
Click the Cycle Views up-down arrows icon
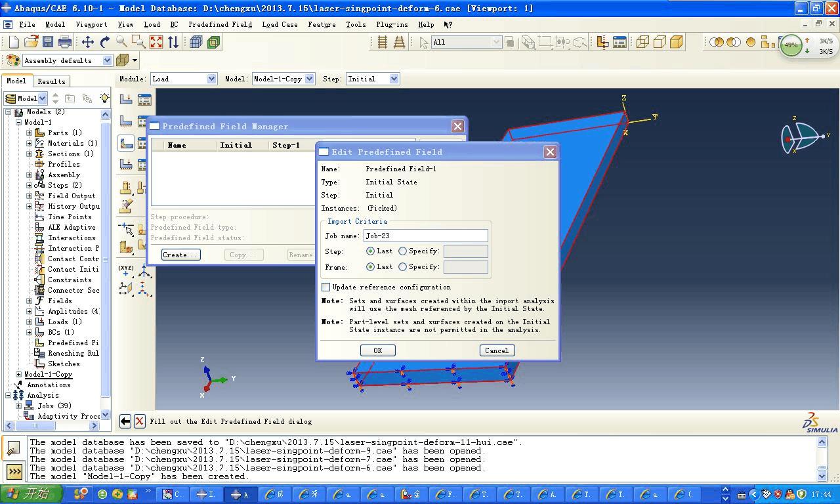[x=173, y=42]
